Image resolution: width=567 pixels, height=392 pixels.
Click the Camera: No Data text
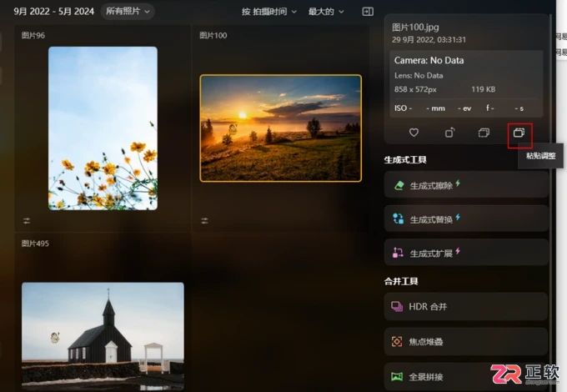point(429,60)
